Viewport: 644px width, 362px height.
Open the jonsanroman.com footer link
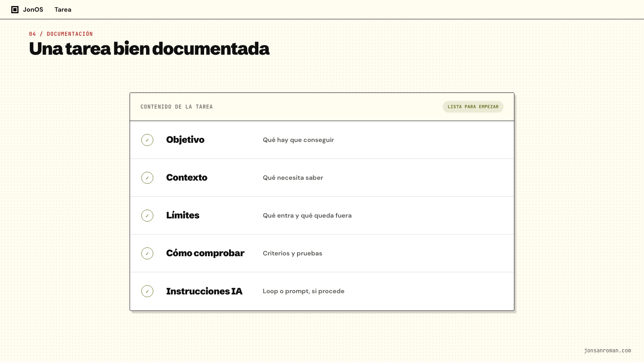pyautogui.click(x=607, y=350)
